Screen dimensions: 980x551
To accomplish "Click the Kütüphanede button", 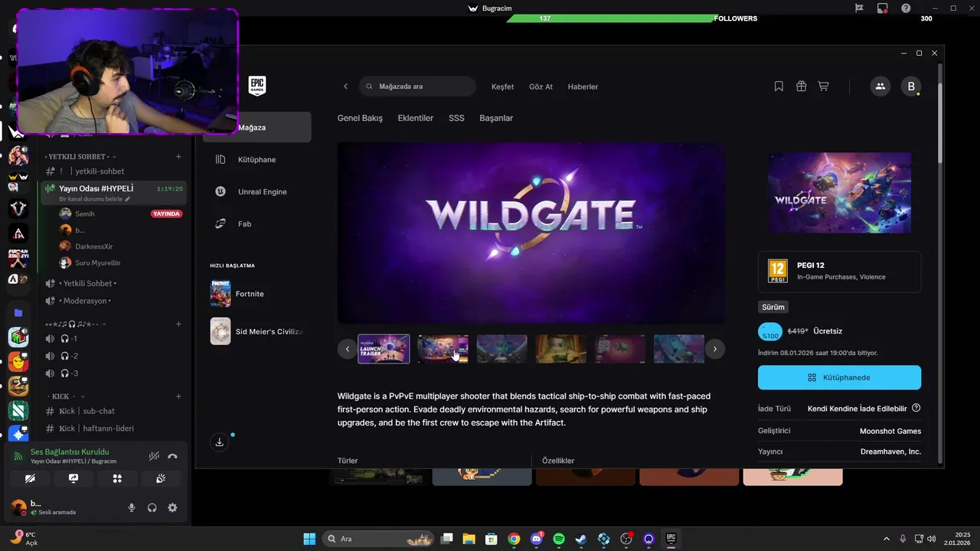I will [x=839, y=377].
